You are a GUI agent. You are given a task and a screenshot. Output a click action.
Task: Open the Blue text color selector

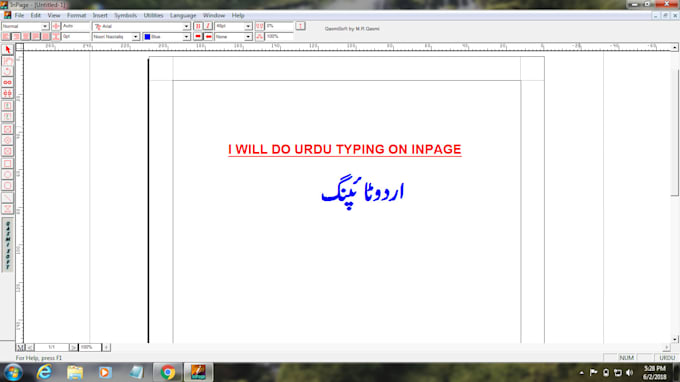click(x=167, y=37)
